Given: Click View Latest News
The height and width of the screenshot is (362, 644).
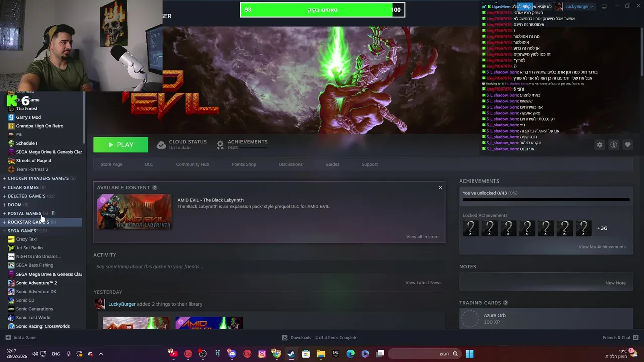Looking at the screenshot, I should pyautogui.click(x=423, y=283).
